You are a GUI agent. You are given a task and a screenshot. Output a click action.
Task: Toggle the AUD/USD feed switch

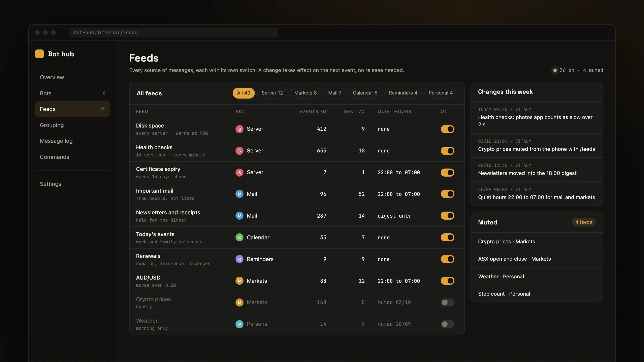tap(447, 281)
